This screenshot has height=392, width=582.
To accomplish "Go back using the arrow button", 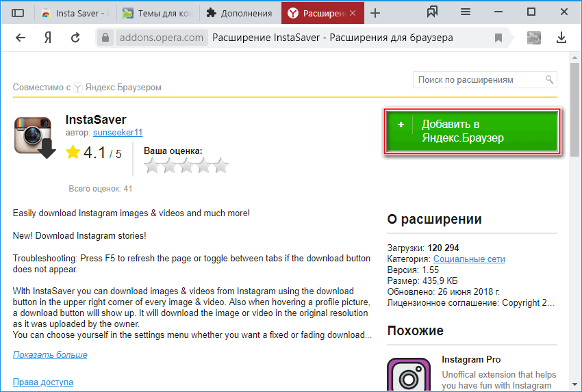I will point(21,38).
